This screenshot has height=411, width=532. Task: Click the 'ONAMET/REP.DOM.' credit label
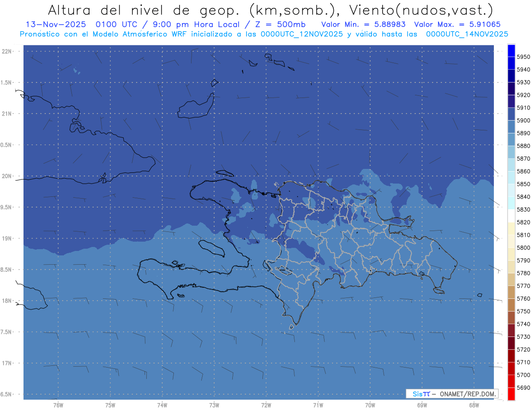[468, 394]
